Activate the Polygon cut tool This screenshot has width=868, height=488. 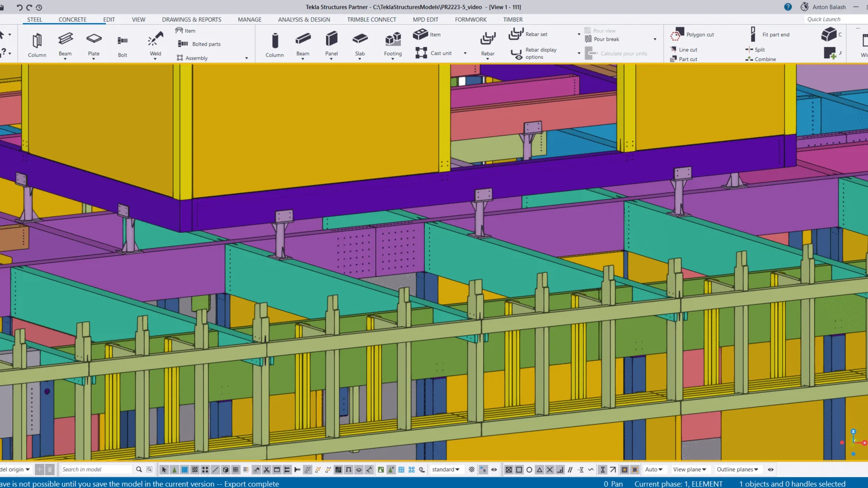pyautogui.click(x=693, y=35)
